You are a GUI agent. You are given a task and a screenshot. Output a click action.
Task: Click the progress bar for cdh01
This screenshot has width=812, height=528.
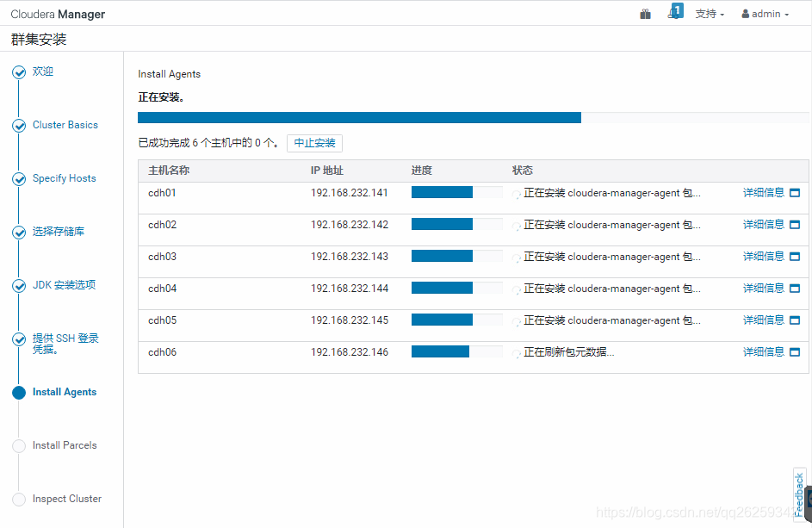(456, 192)
